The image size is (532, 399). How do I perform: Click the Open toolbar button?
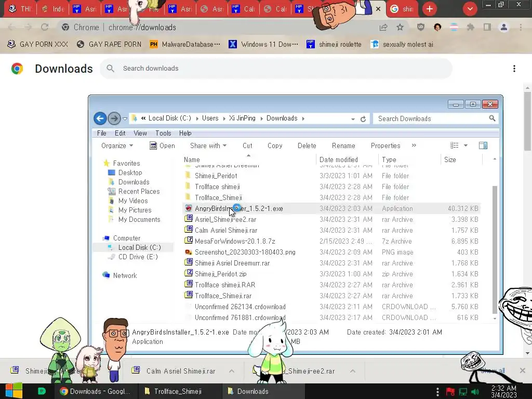[x=162, y=145]
